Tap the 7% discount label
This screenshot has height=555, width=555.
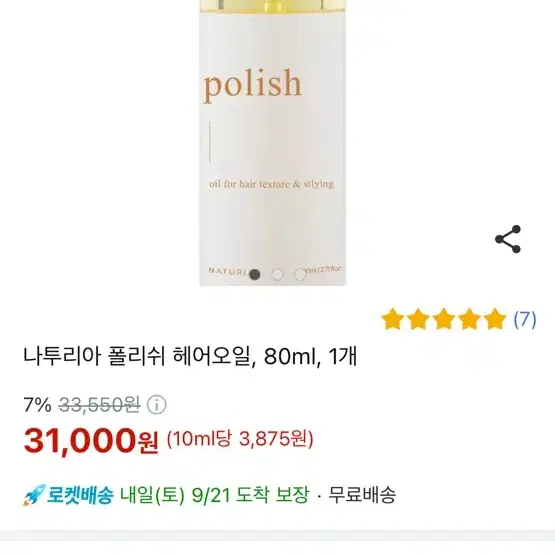pyautogui.click(x=38, y=405)
